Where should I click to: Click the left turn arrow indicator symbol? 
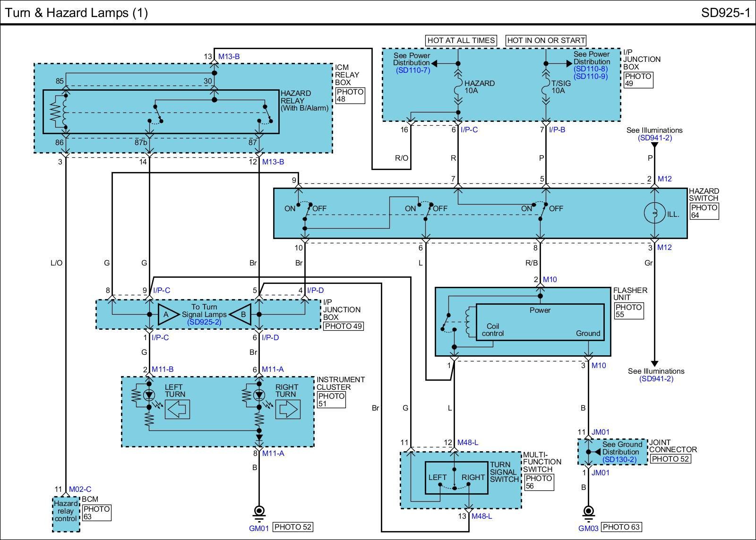(177, 409)
